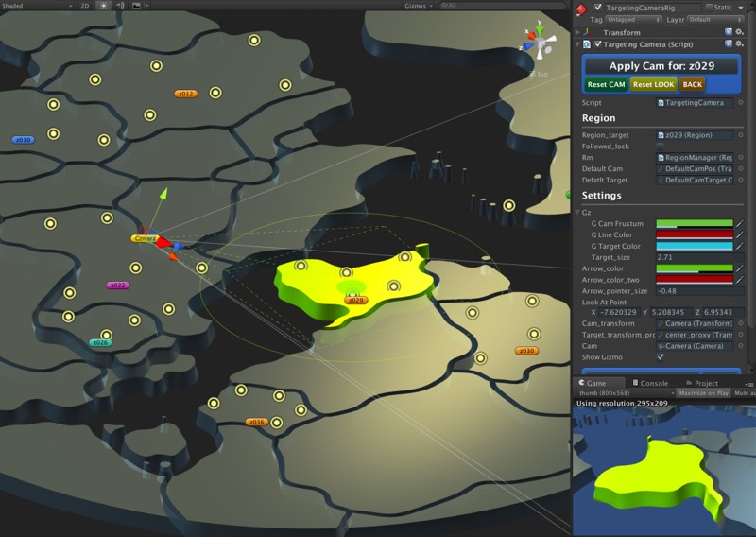Switch to the Console tab
The image size is (756, 537).
653,383
